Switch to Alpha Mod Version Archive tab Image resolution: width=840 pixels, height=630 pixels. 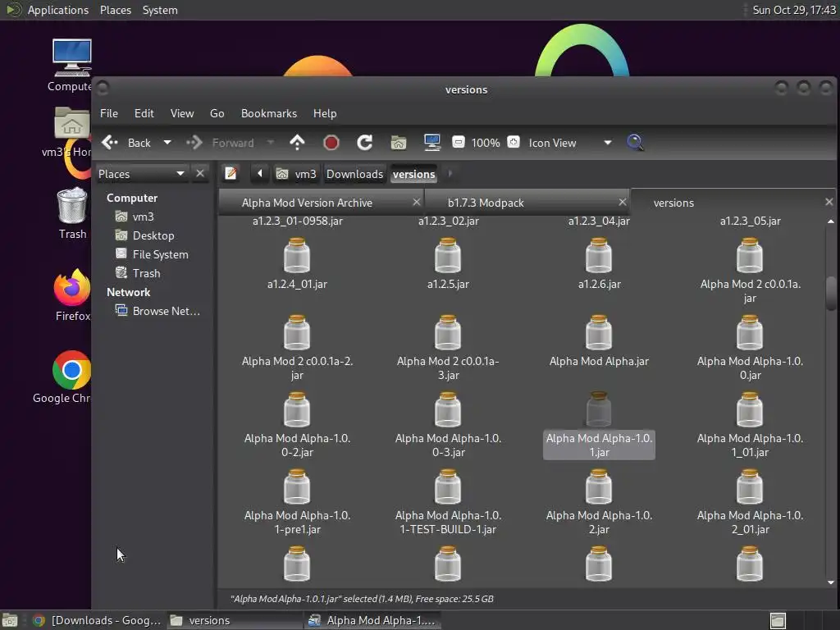(x=307, y=203)
